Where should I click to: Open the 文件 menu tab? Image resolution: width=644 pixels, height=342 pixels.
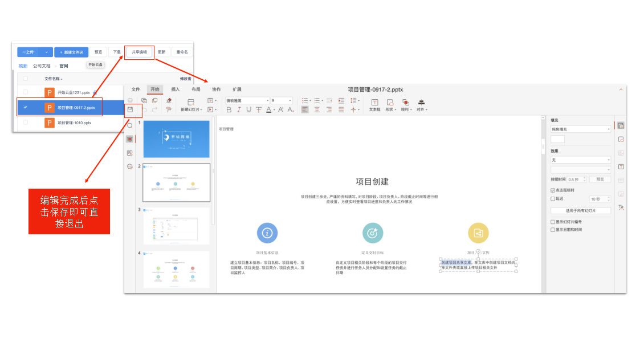tap(136, 89)
